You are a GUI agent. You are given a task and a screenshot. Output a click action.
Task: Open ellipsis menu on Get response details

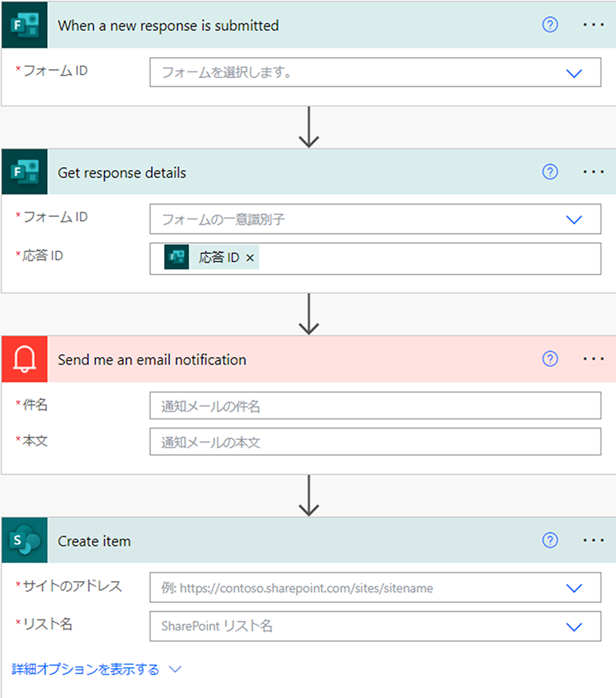pos(594,173)
